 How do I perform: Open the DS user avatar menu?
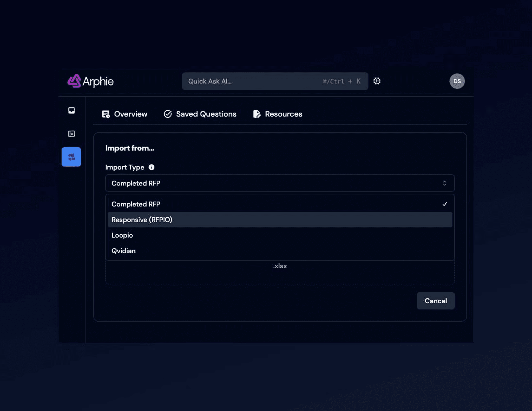457,81
